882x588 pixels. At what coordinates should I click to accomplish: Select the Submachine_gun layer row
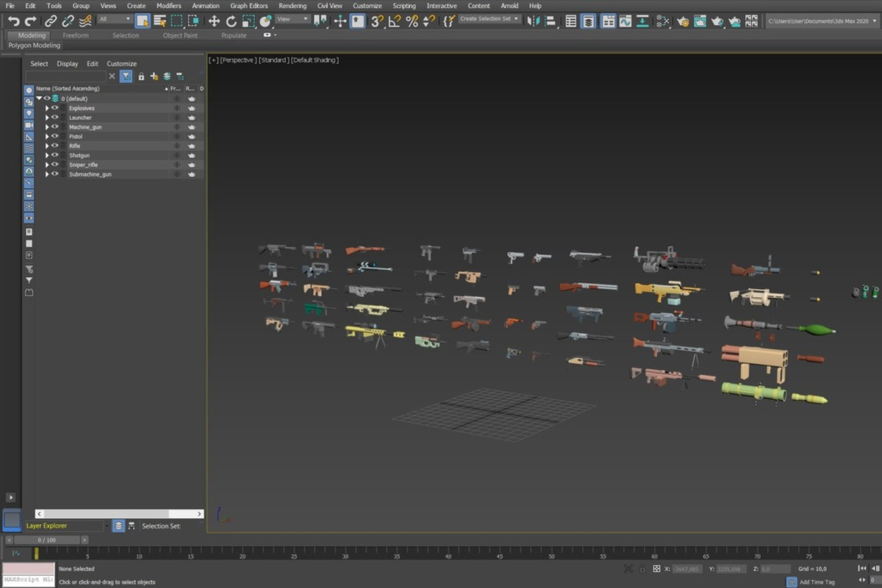tap(120, 174)
